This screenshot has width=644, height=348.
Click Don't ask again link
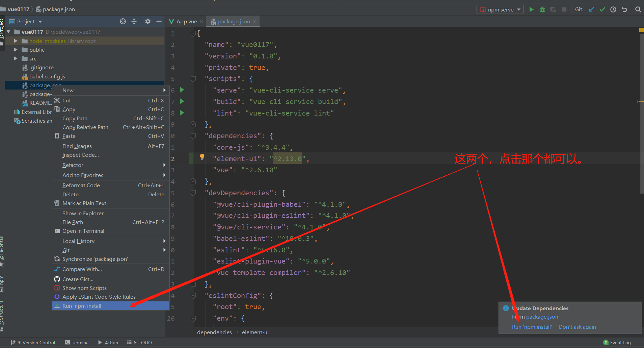[577, 327]
